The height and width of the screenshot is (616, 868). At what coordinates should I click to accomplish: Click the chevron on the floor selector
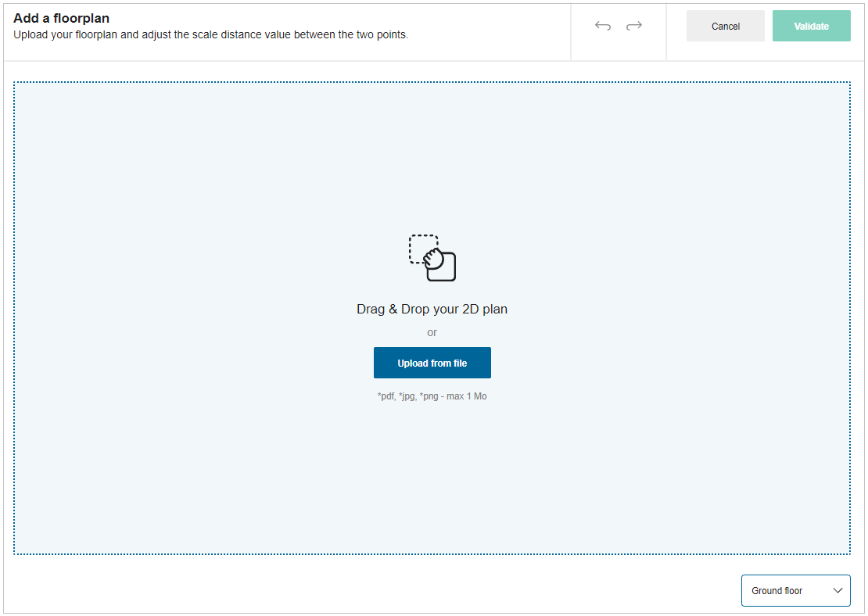pos(837,590)
